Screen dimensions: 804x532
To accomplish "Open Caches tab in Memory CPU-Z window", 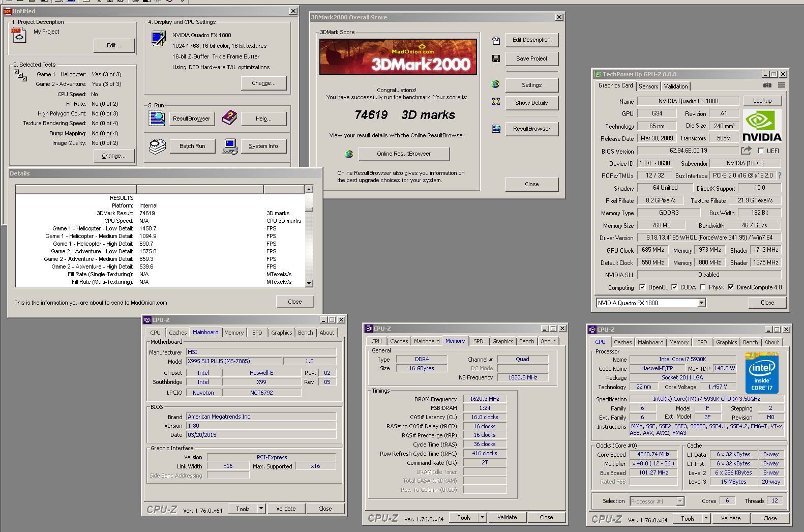I will click(399, 341).
